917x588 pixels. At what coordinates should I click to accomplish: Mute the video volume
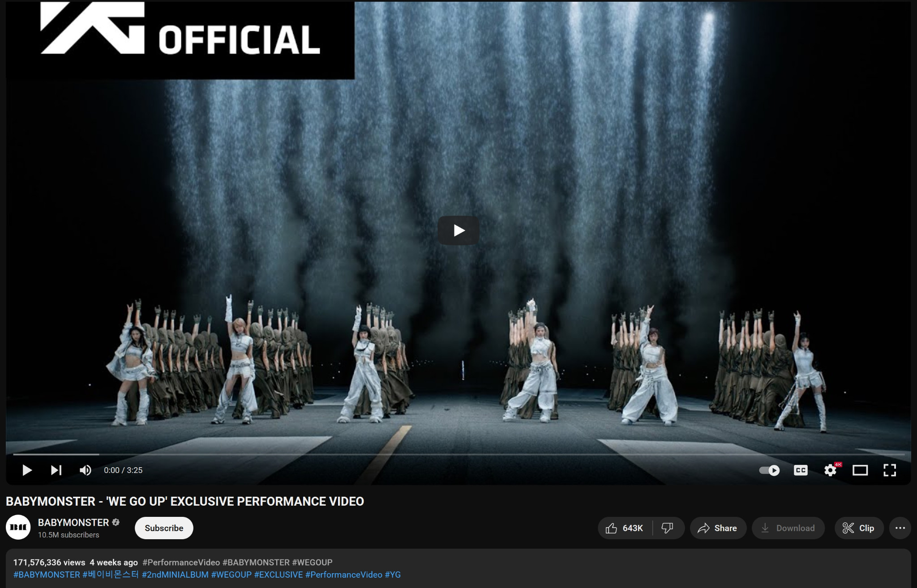point(85,470)
